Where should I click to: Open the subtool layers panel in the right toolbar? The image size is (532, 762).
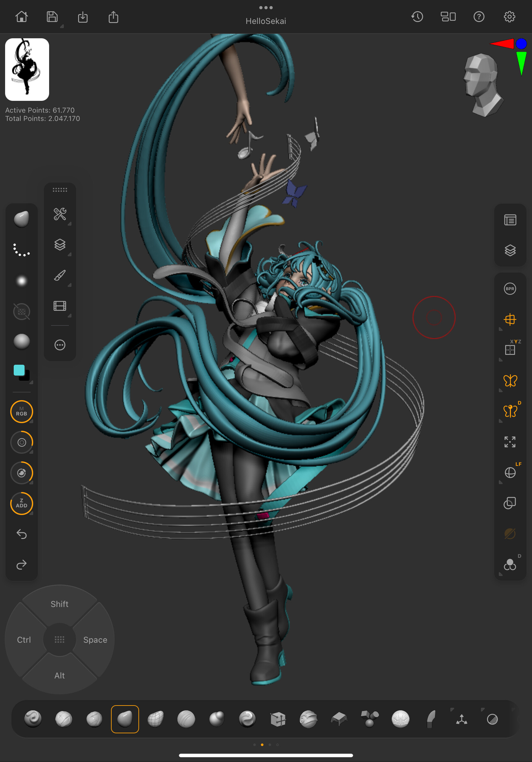[510, 250]
